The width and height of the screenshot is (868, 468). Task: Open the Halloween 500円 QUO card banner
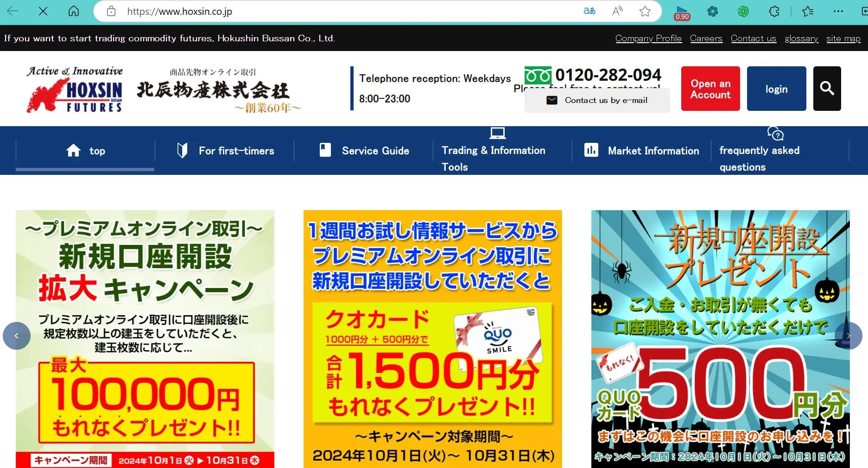pos(721,339)
